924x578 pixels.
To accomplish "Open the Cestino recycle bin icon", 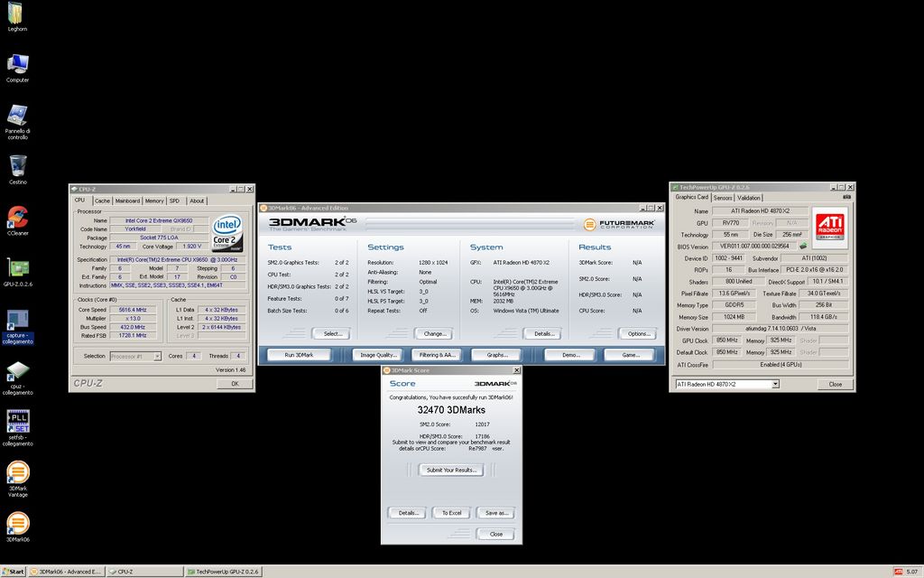I will click(18, 169).
